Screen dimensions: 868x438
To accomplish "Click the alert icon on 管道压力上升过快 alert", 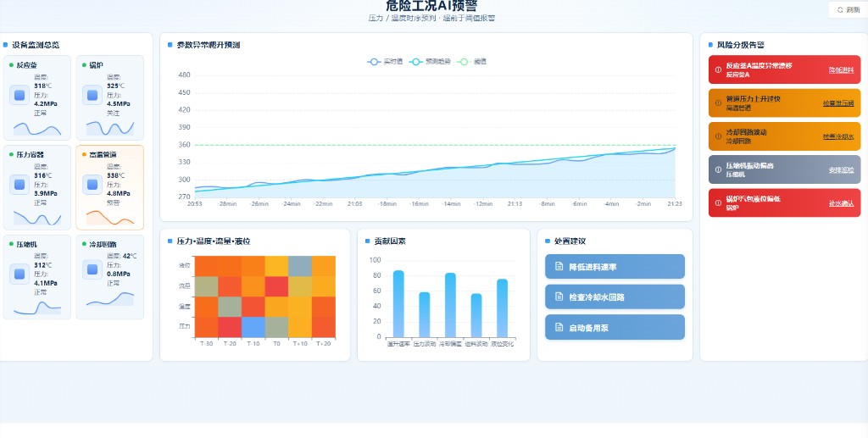I will coord(718,103).
